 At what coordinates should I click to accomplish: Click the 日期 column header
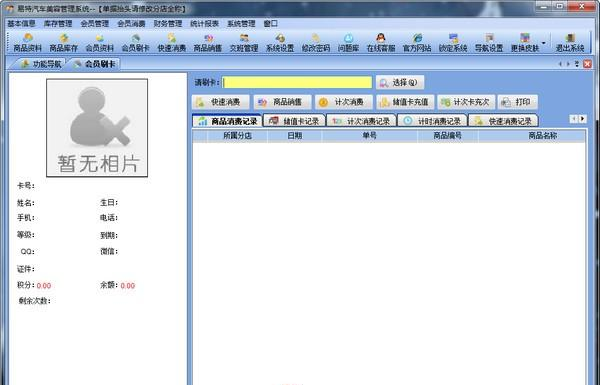click(295, 135)
